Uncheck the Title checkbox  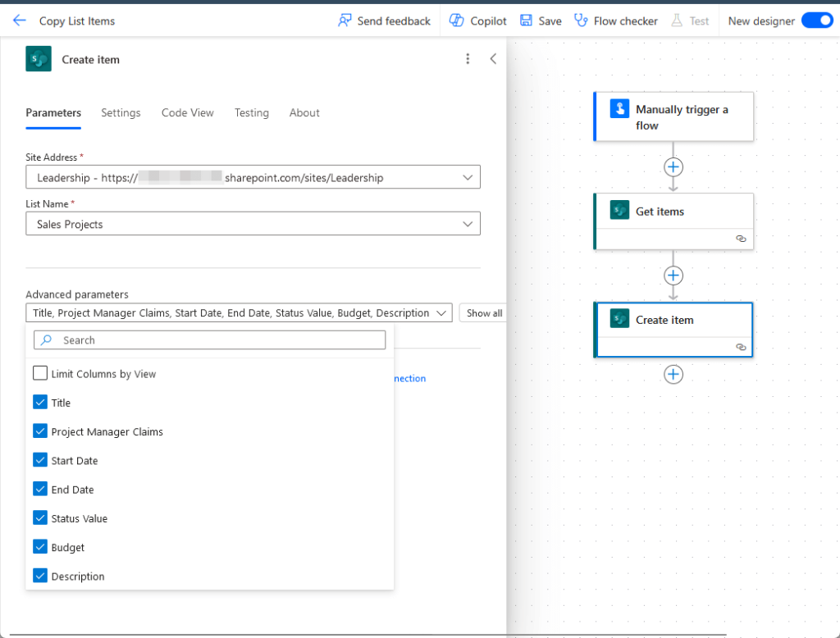tap(40, 403)
